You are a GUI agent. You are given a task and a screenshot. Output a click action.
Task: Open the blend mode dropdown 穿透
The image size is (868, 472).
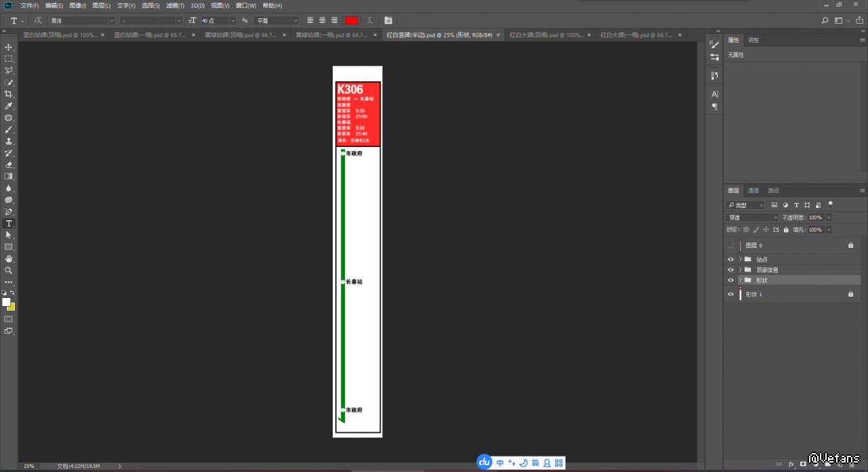(752, 217)
